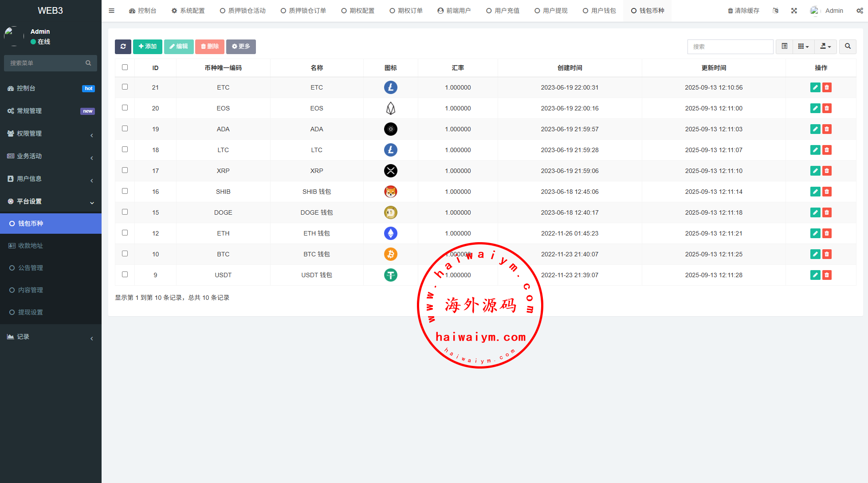Open the columns visibility dropdown
868x483 pixels.
pos(803,47)
